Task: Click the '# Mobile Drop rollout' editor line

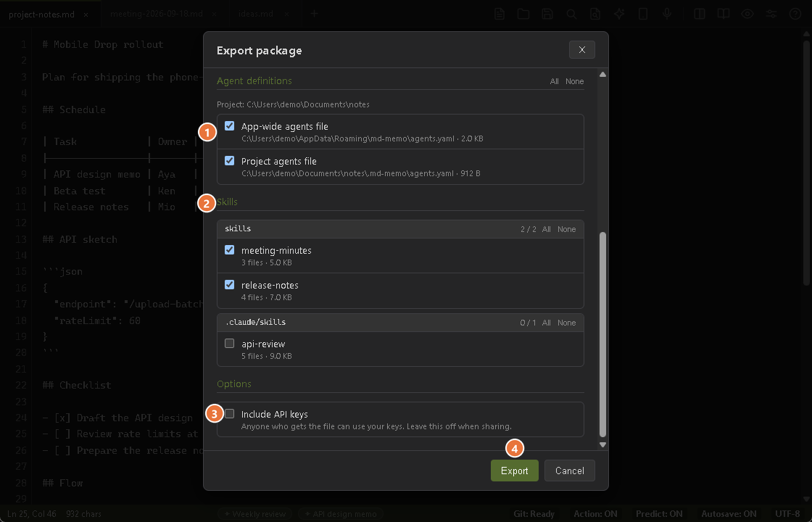Action: (103, 44)
